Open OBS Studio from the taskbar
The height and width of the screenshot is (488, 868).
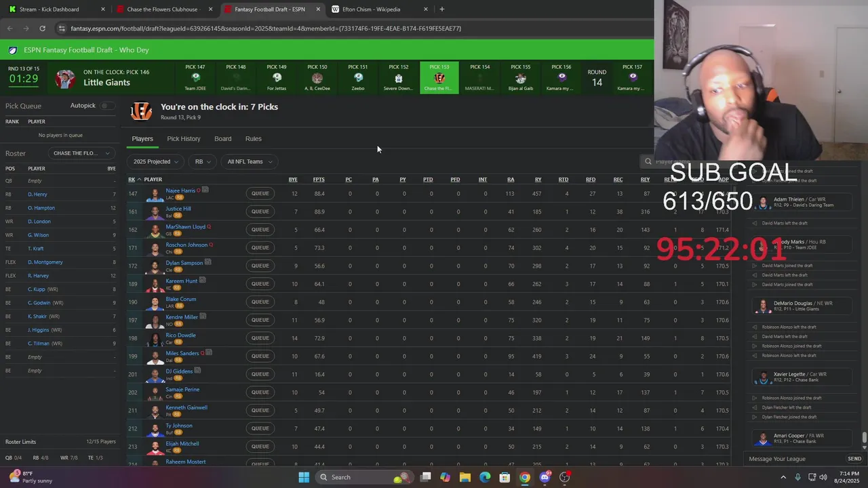click(565, 477)
